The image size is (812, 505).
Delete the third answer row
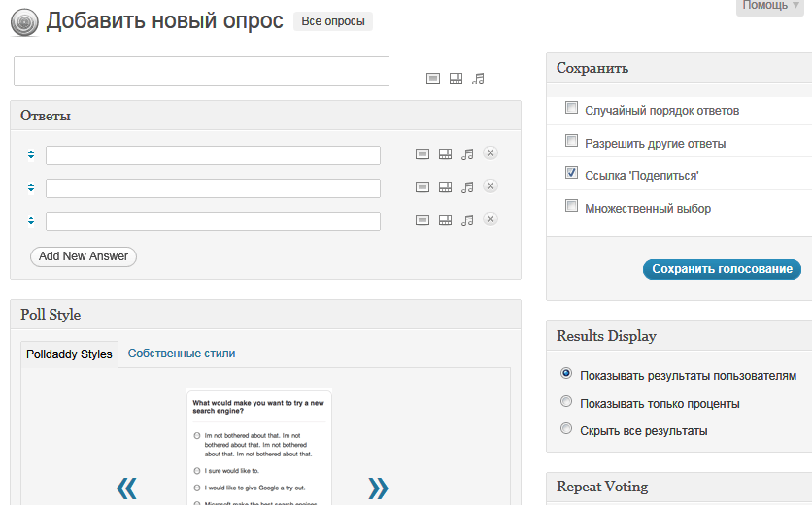tap(491, 219)
